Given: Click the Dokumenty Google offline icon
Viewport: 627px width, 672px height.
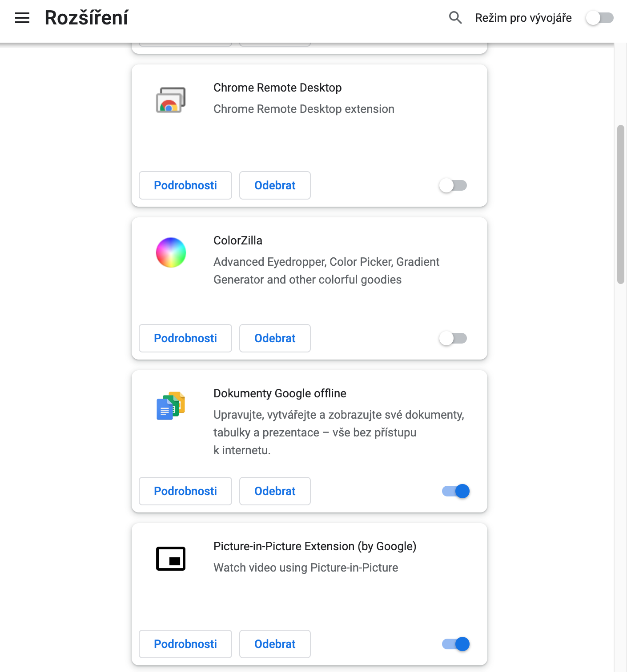Looking at the screenshot, I should (x=171, y=405).
